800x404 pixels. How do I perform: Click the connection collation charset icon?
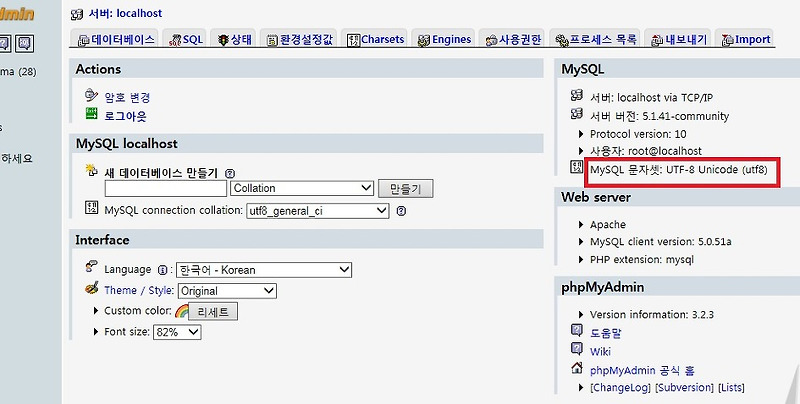(x=91, y=208)
